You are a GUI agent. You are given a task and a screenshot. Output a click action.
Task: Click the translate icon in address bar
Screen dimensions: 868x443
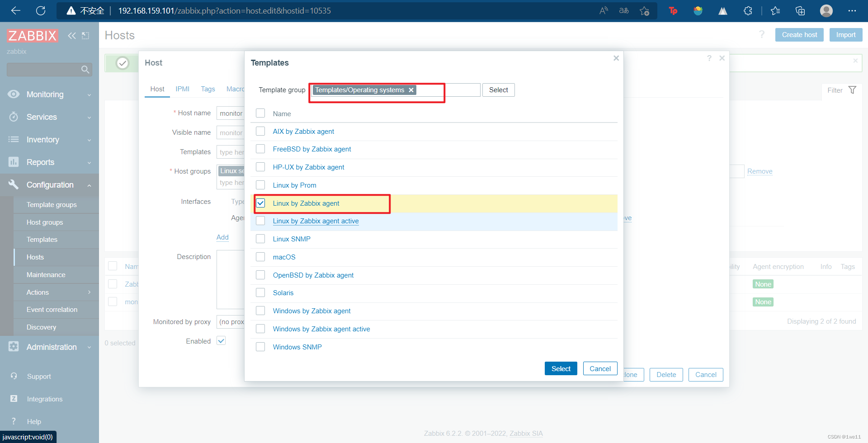(624, 11)
